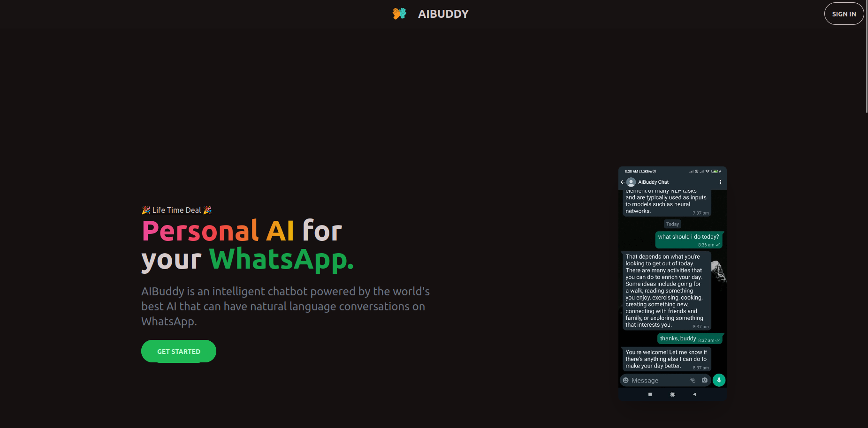
Task: Open the chat three-dot overflow menu
Action: tap(721, 182)
